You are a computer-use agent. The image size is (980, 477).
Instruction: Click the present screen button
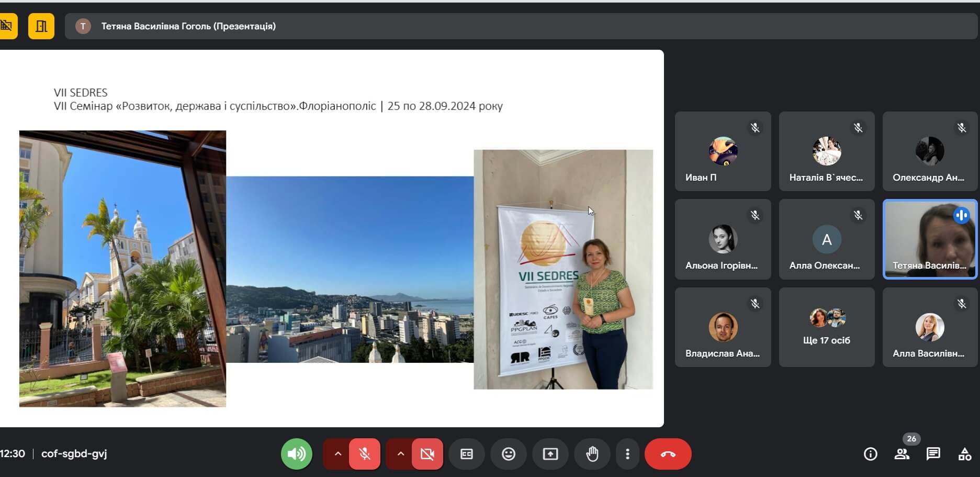point(550,454)
